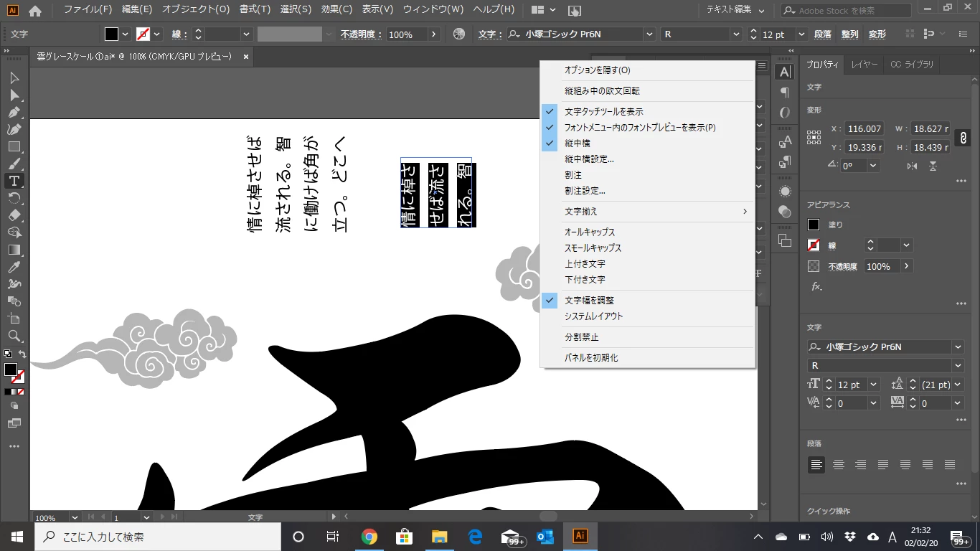The width and height of the screenshot is (980, 551).
Task: Open the font family dropdown in control bar
Action: pyautogui.click(x=649, y=34)
